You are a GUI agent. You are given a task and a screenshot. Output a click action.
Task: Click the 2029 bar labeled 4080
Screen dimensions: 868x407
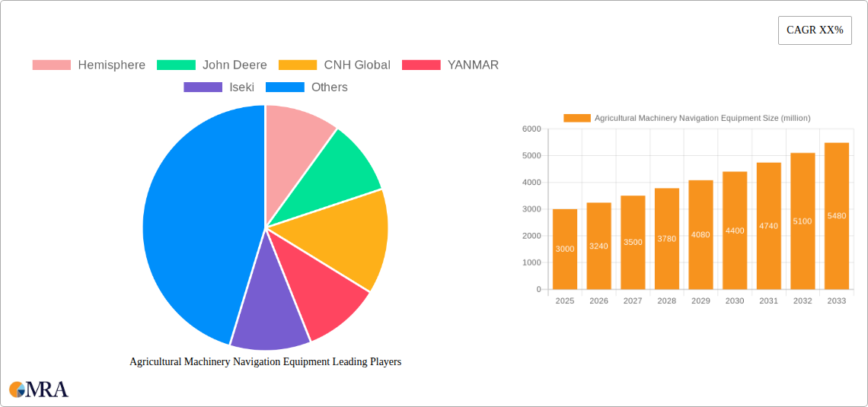700,234
